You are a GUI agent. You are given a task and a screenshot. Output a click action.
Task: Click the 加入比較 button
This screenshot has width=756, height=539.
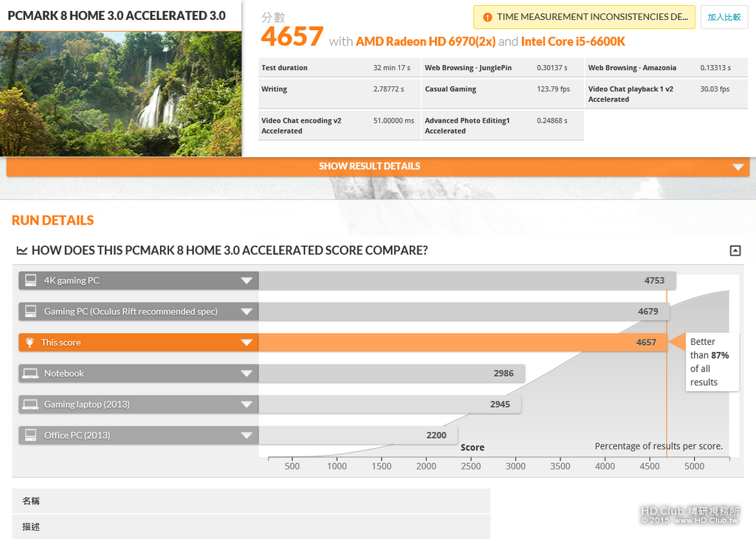click(724, 18)
